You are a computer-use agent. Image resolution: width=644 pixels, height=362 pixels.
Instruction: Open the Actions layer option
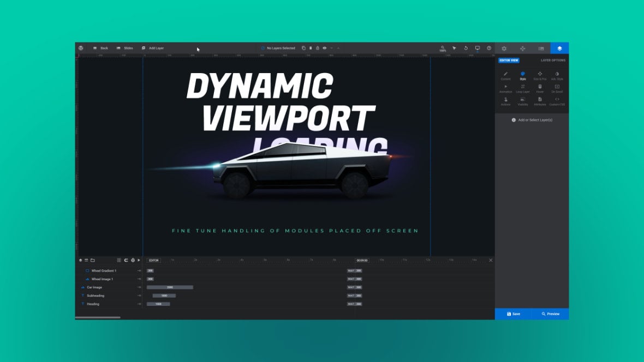[x=505, y=101]
